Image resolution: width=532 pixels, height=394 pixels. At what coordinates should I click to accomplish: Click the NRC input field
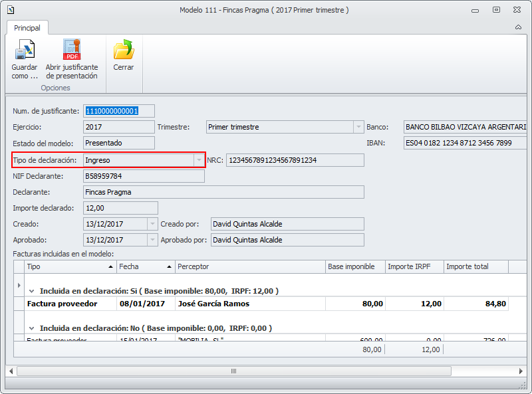(295, 160)
